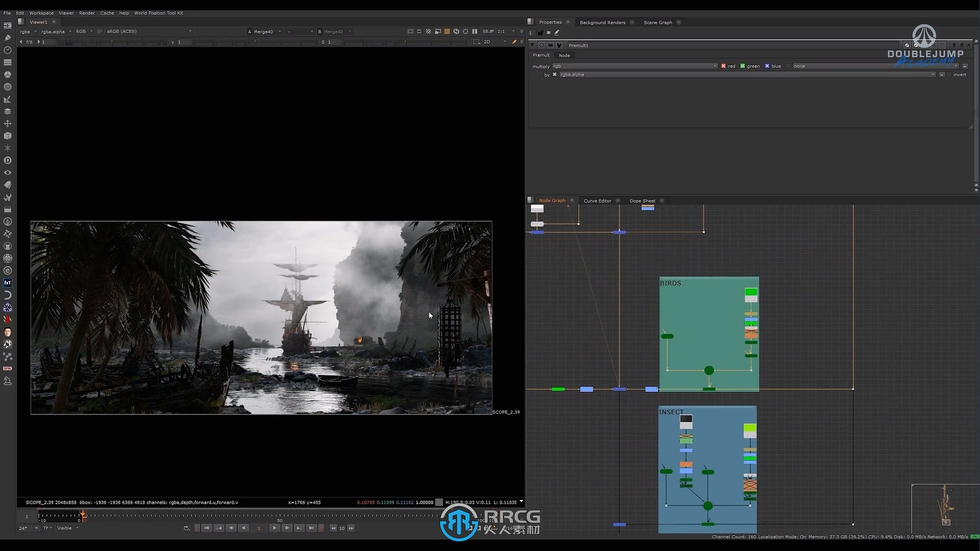Click the lock icon in Properties
This screenshot has height=551, width=980.
pos(541,33)
